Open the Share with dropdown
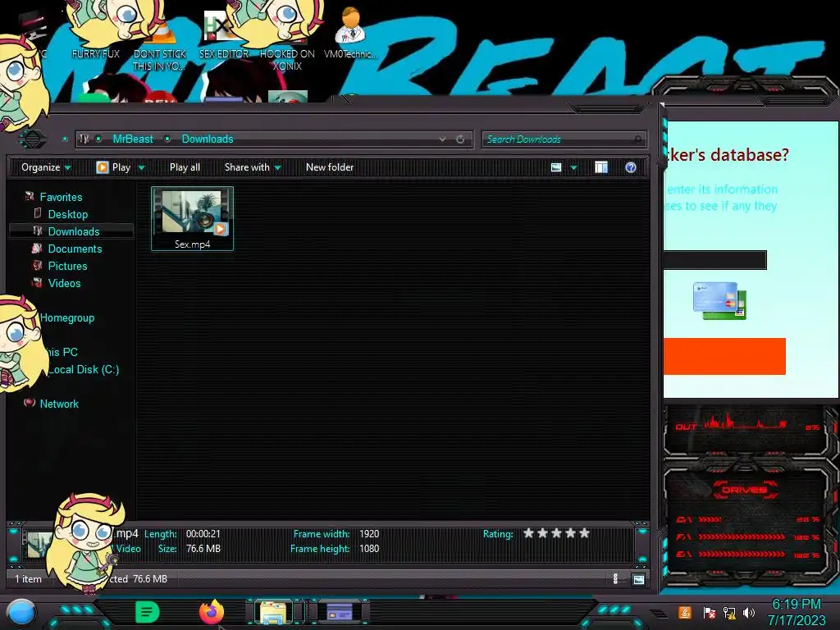The height and width of the screenshot is (630, 840). [253, 167]
